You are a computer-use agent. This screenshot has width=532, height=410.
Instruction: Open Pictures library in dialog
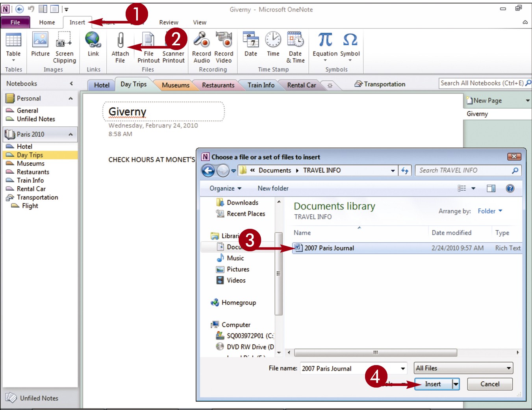pyautogui.click(x=233, y=269)
